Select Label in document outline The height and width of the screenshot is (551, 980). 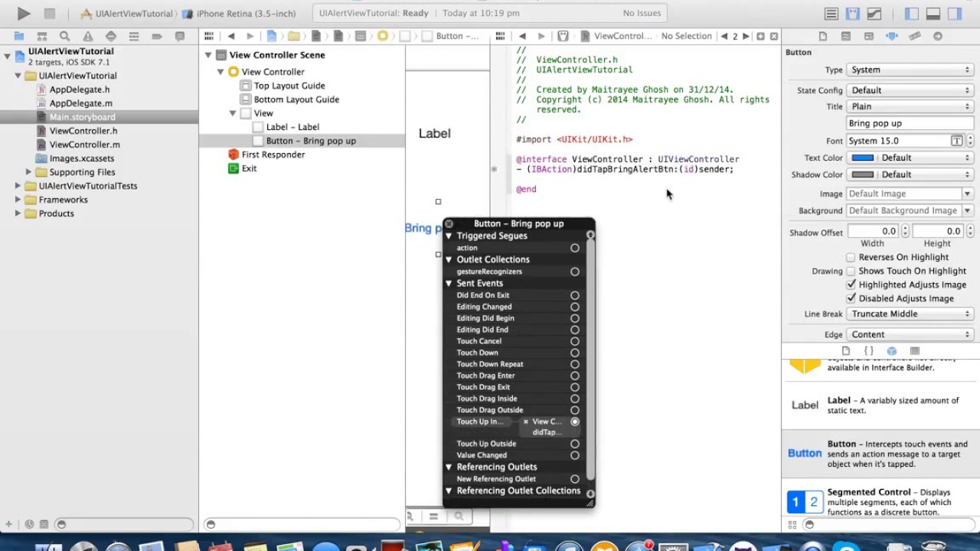pyautogui.click(x=292, y=127)
